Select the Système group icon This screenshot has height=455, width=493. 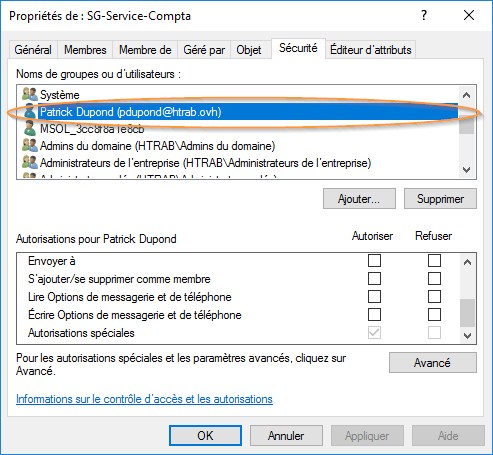point(30,94)
